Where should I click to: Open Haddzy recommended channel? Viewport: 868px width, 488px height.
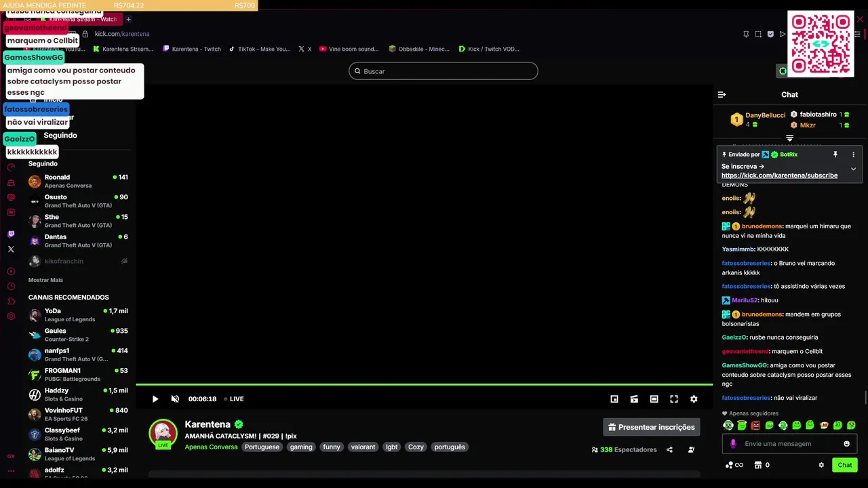(78, 394)
